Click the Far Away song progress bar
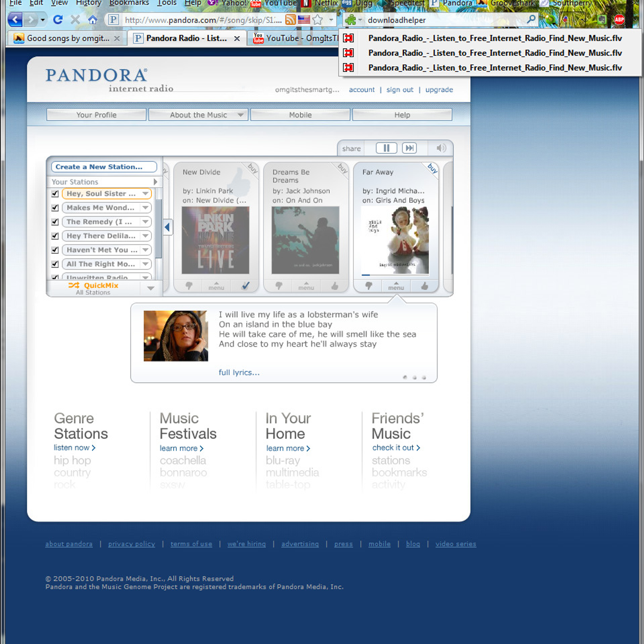Screen dimensions: 644x644 tap(395, 275)
